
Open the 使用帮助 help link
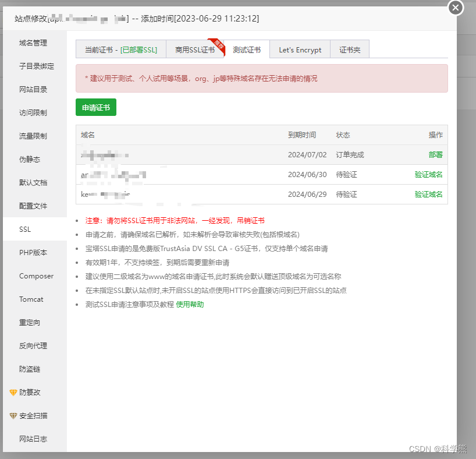(x=190, y=305)
